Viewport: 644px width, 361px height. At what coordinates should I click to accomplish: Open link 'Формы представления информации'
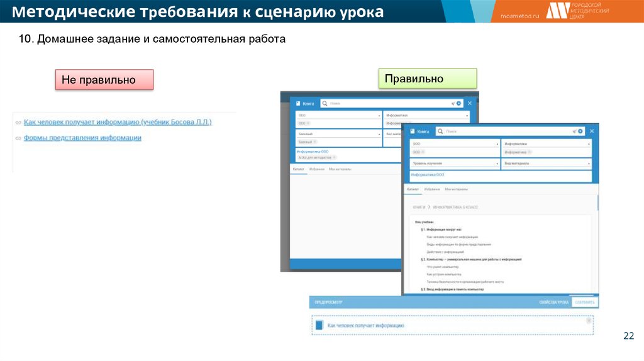pyautogui.click(x=82, y=138)
